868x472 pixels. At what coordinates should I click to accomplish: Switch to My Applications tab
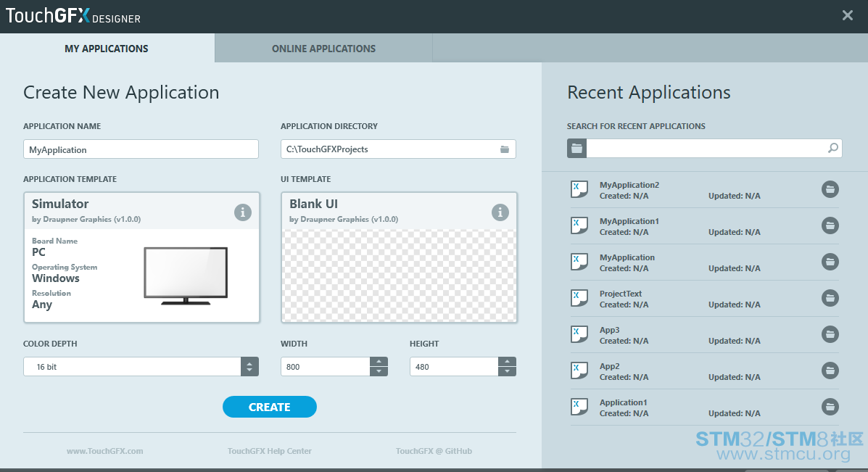tap(107, 48)
